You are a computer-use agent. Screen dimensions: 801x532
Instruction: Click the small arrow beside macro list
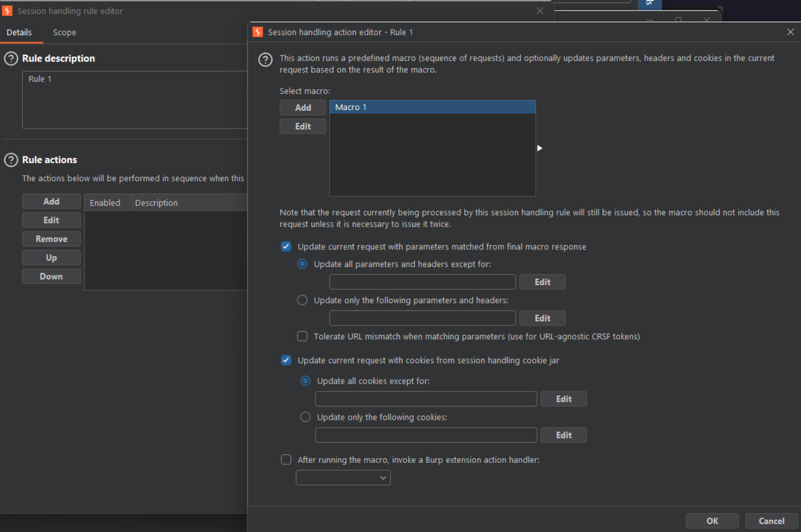tap(540, 148)
